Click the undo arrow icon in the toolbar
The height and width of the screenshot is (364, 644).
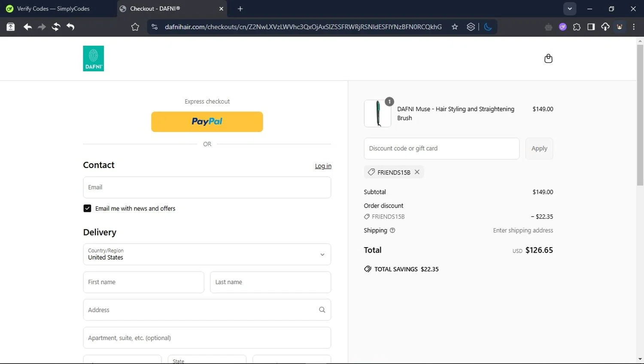pos(70,27)
